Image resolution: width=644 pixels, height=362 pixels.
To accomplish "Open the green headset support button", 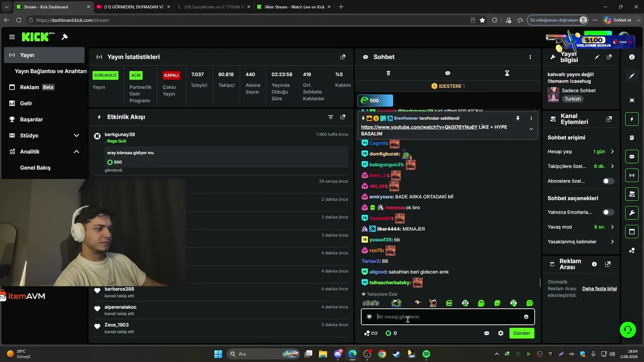I will [x=627, y=330].
